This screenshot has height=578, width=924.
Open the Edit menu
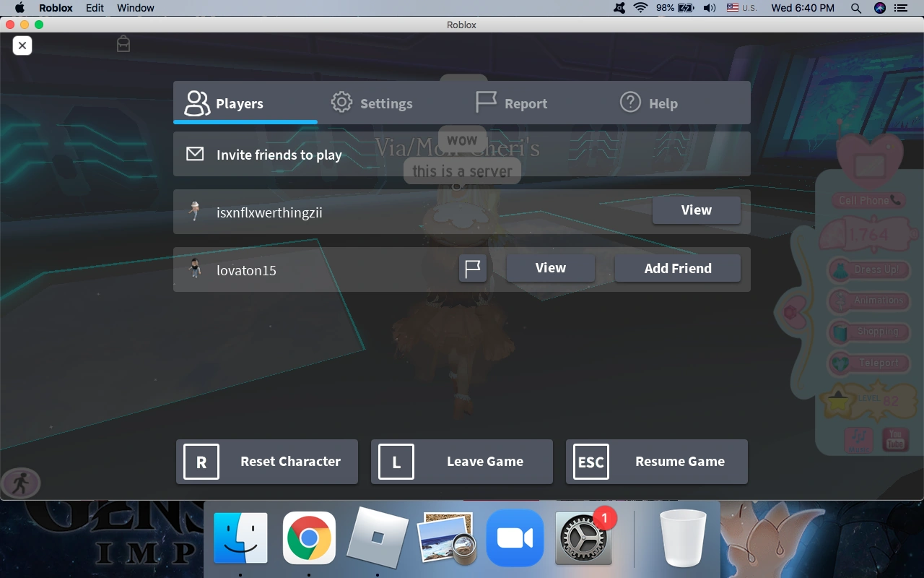pyautogui.click(x=95, y=8)
